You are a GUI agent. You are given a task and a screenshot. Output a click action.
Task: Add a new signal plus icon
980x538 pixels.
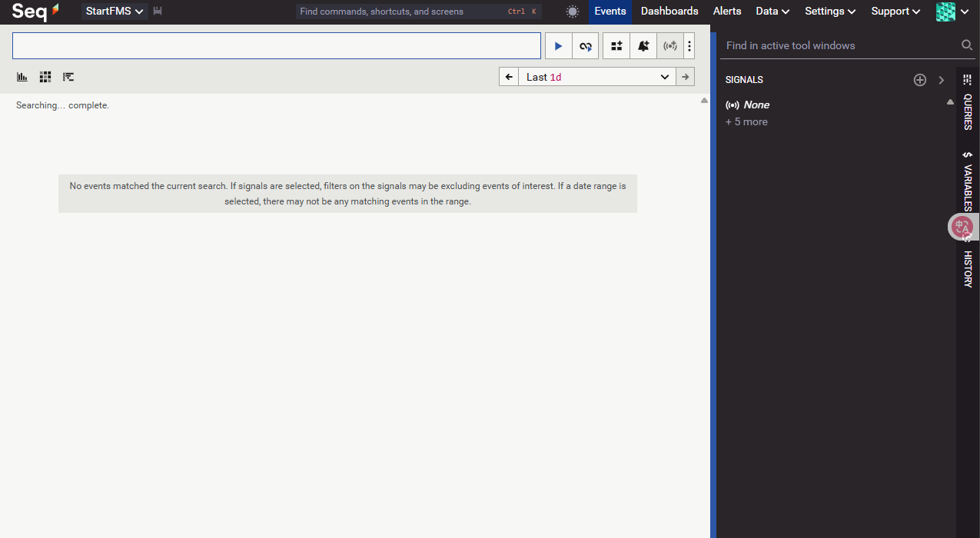tap(920, 80)
